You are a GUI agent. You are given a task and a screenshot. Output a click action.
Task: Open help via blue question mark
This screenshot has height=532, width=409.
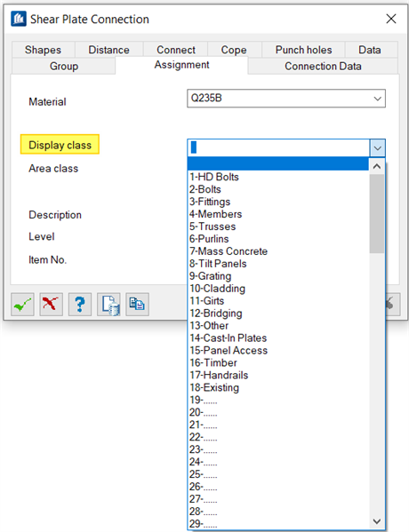point(80,305)
